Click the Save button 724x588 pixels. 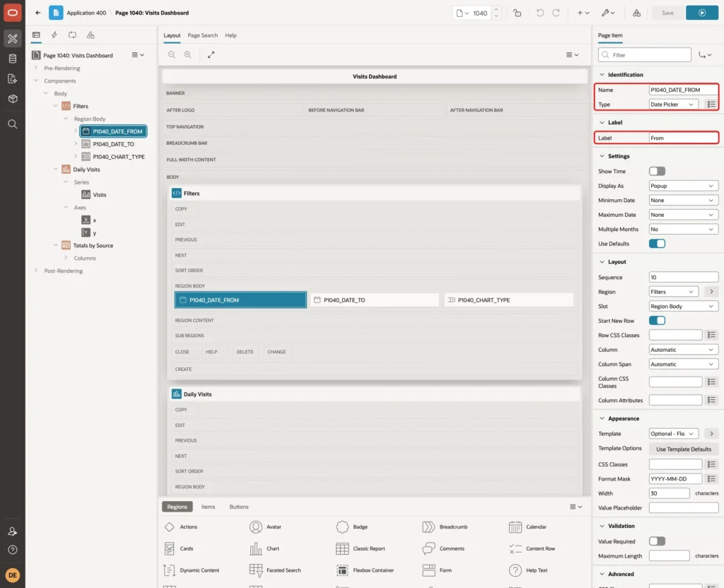pyautogui.click(x=667, y=13)
